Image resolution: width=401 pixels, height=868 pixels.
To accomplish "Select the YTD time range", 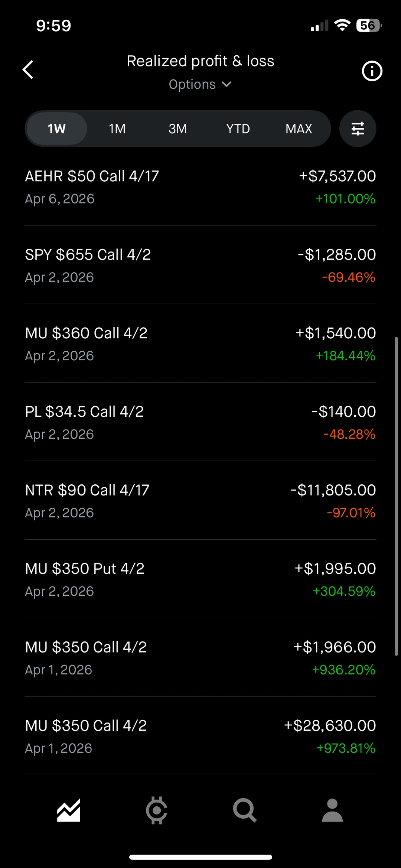I will (x=238, y=129).
